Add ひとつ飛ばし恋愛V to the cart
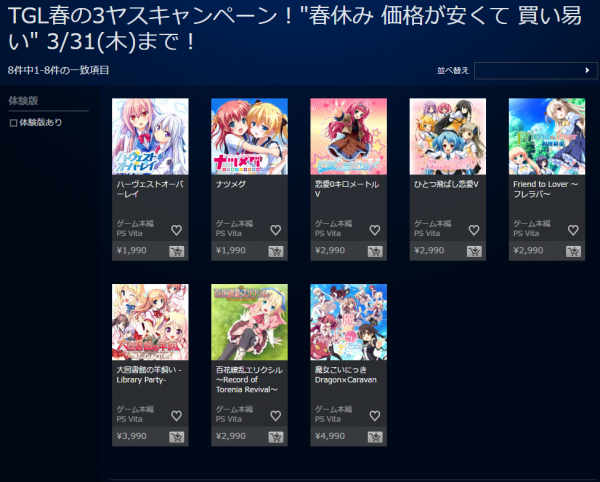The height and width of the screenshot is (482, 600). click(x=474, y=251)
